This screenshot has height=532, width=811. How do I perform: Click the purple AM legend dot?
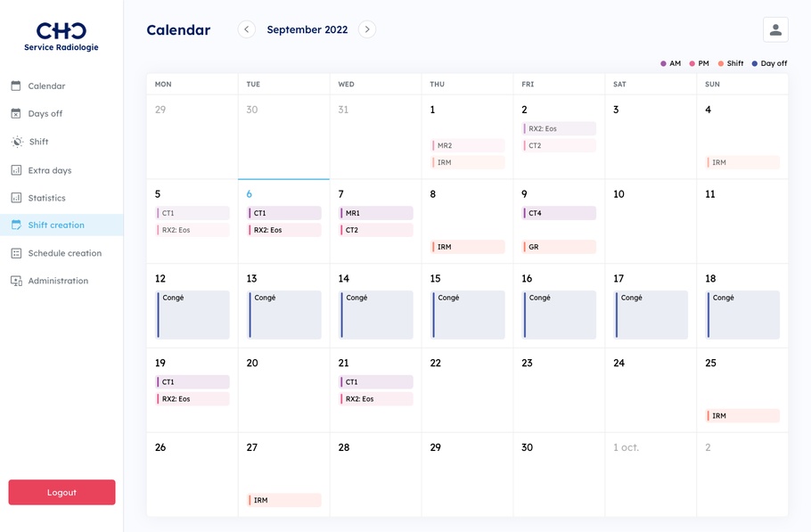pos(664,63)
